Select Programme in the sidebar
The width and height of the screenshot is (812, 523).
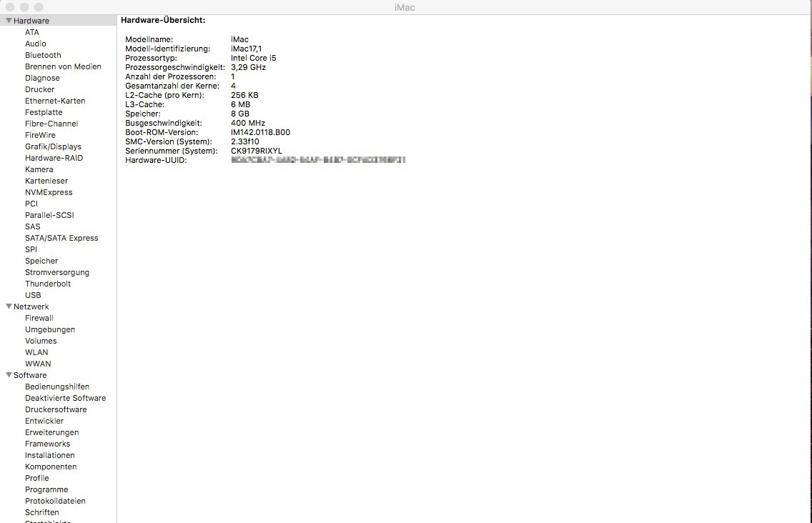46,489
